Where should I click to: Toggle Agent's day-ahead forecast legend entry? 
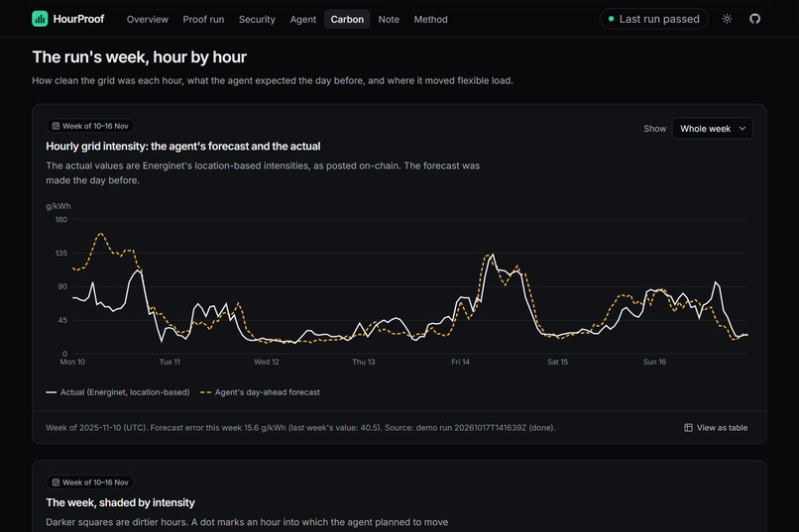pos(260,392)
